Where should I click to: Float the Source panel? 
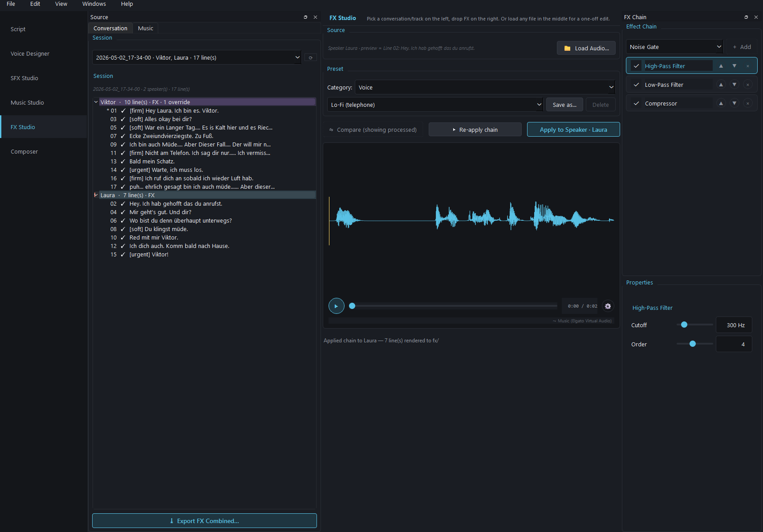(305, 17)
